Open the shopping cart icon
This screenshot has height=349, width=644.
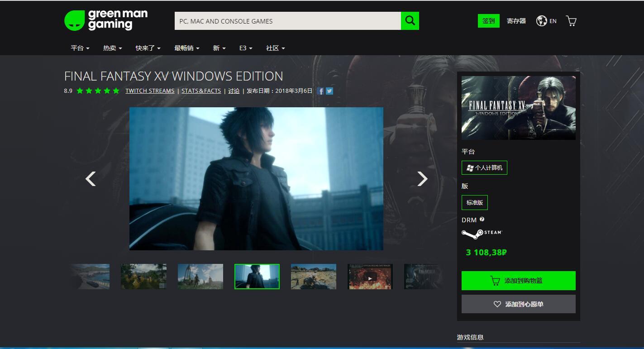pos(571,20)
